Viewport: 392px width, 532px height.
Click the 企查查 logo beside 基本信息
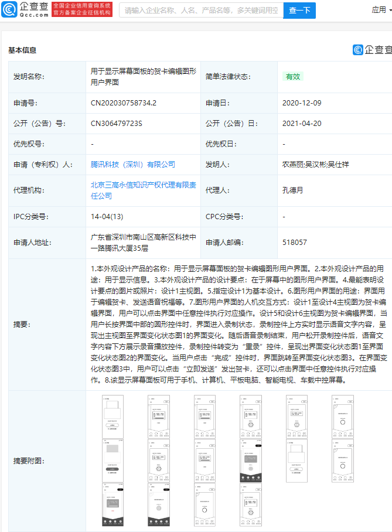(x=372, y=50)
